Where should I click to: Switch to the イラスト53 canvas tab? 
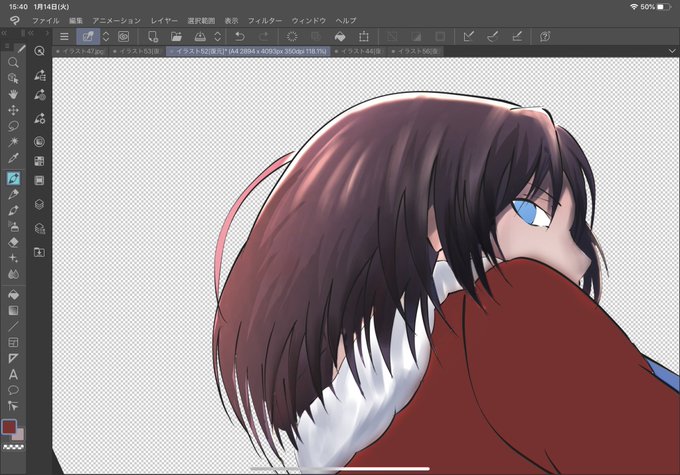(x=137, y=51)
